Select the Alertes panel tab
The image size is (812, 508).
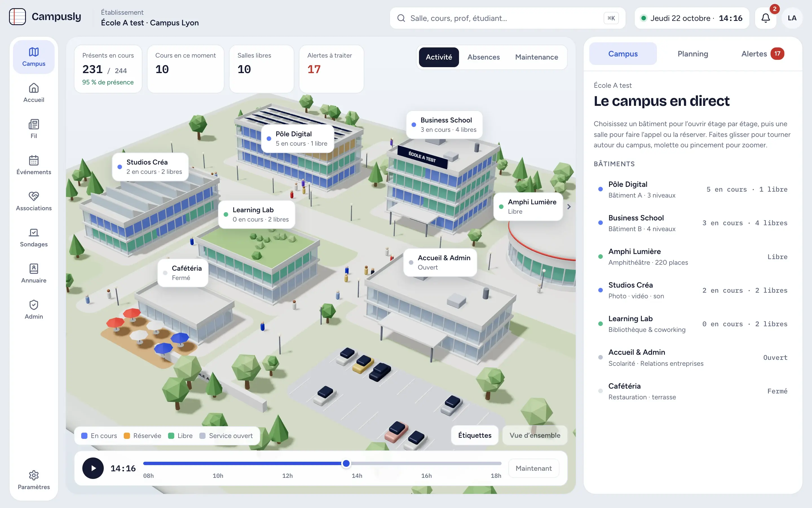point(762,54)
